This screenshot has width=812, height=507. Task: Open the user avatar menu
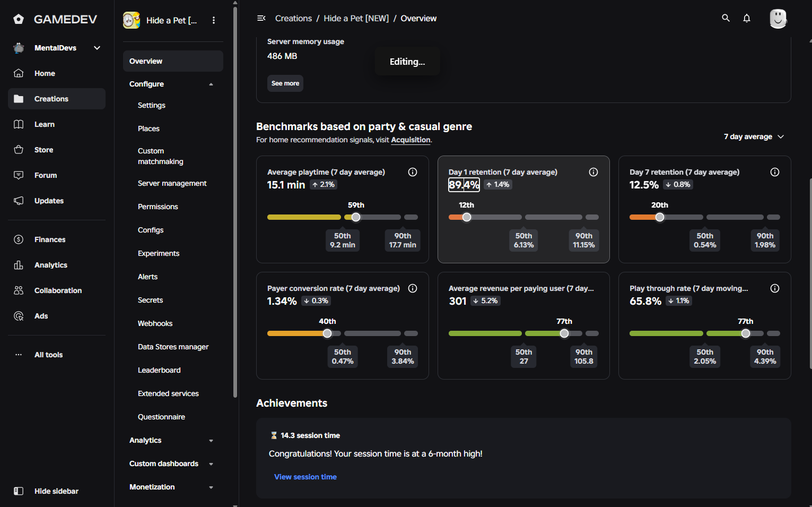tap(778, 19)
